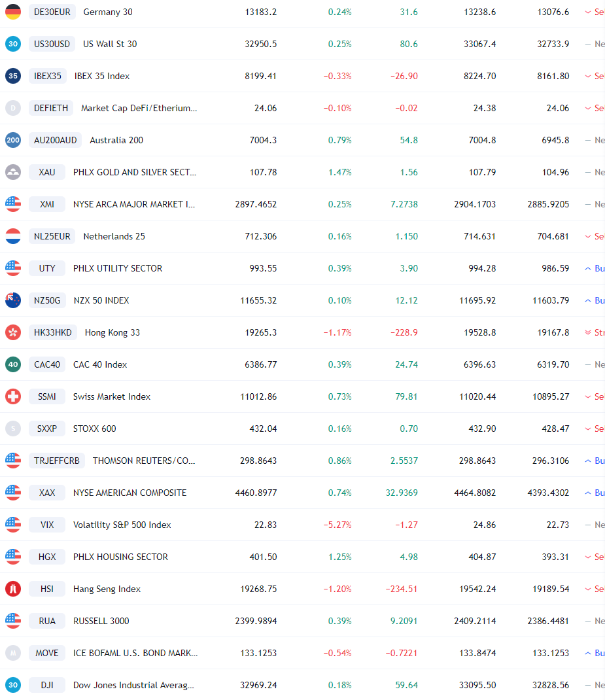Open the DE30EUR ticker symbol

[x=52, y=12]
